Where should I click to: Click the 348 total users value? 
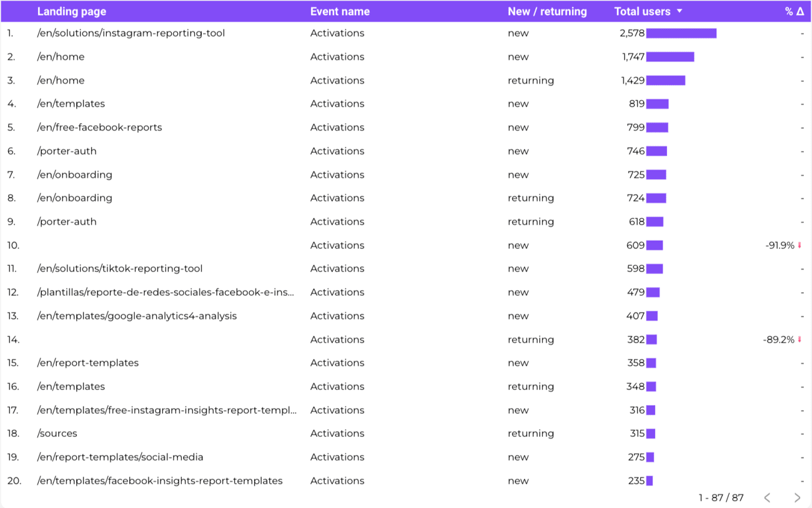[636, 386]
